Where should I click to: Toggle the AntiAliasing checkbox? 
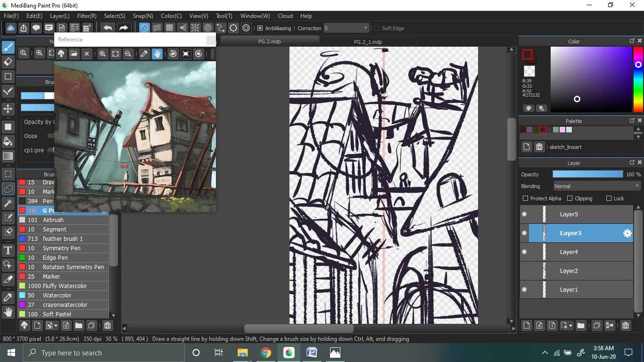tap(260, 28)
